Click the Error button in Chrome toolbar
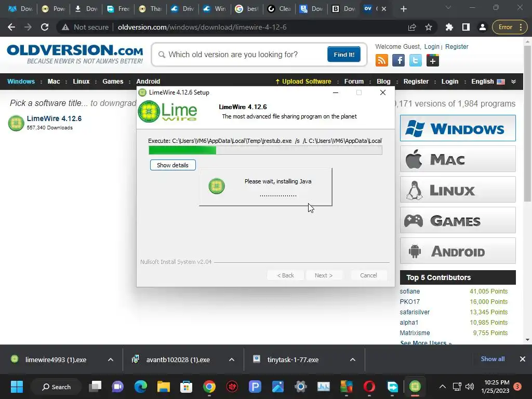This screenshot has height=399, width=532. 510,27
